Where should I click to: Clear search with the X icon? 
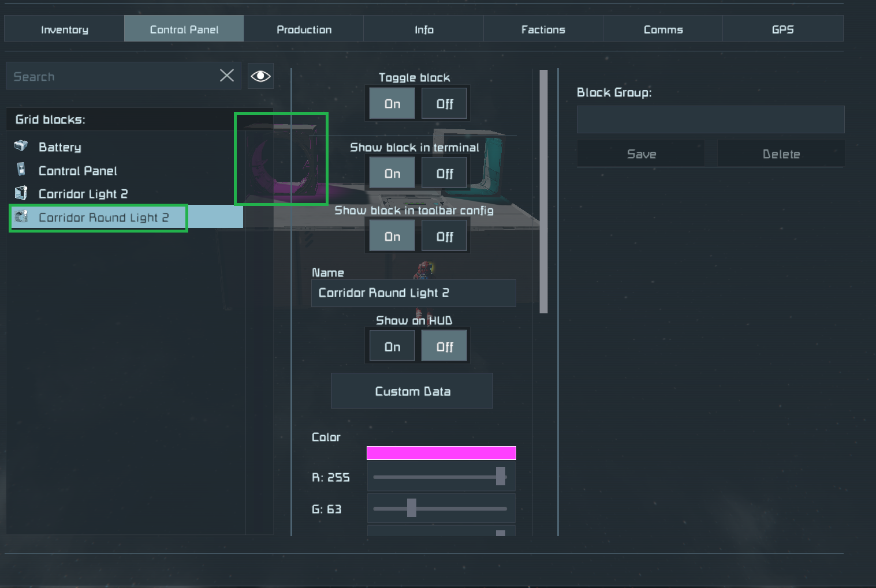(x=227, y=76)
